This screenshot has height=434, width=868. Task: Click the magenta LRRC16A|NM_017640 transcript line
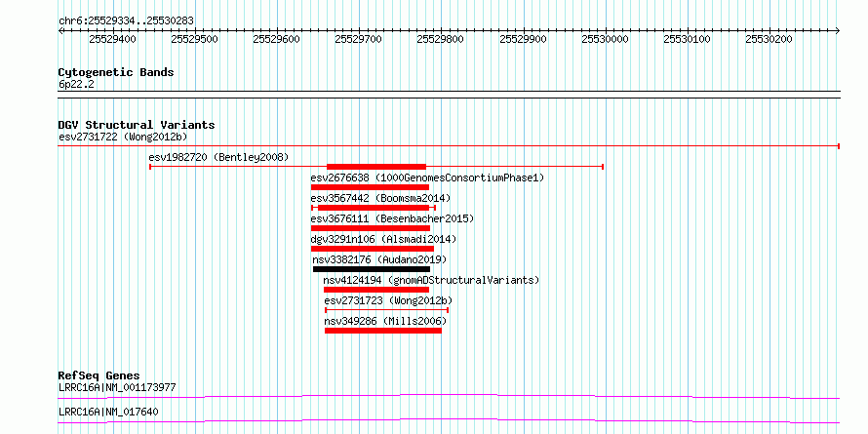(449, 420)
